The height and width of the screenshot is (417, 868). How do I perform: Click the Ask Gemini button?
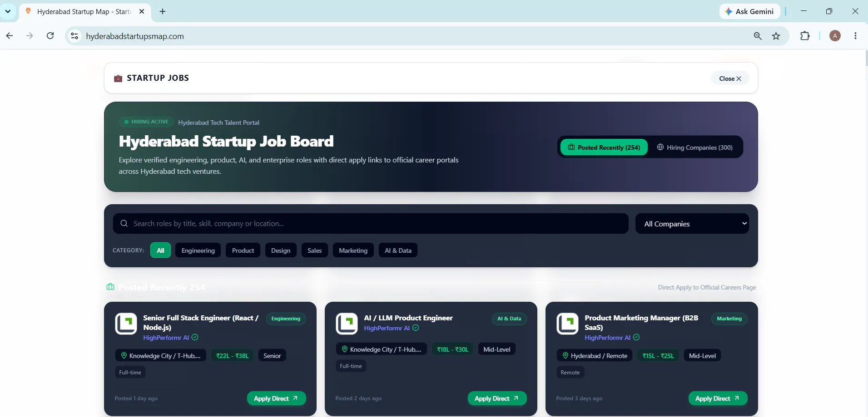tap(749, 11)
